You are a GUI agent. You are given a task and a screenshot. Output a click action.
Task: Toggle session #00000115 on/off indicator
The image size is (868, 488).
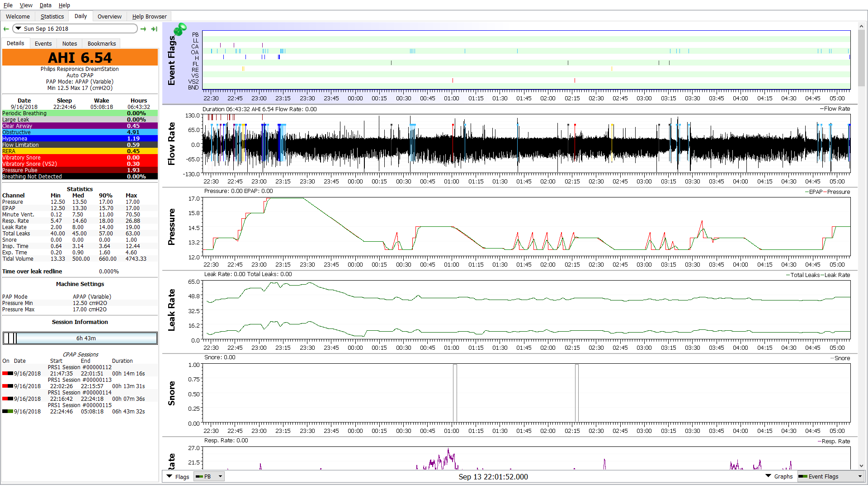8,412
